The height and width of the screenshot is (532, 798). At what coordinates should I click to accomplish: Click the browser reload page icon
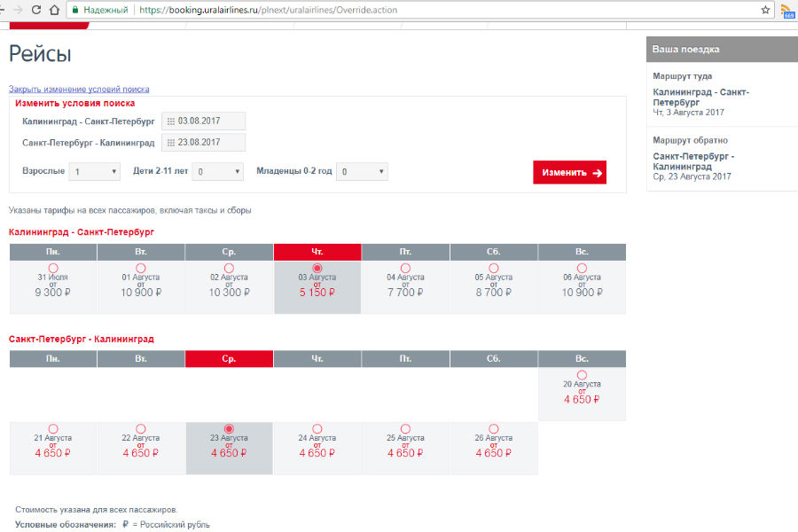click(35, 10)
